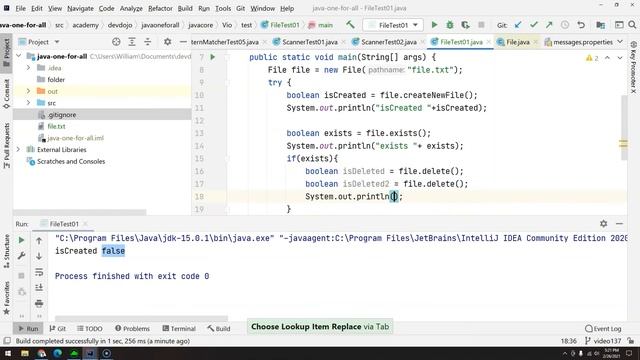The height and width of the screenshot is (360, 640).
Task: Start debugging with the bug icon
Action: [x=450, y=25]
